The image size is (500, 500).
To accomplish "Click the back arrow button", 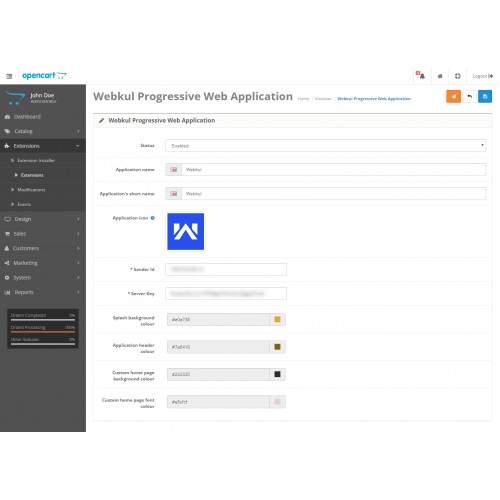I will pos(469,97).
